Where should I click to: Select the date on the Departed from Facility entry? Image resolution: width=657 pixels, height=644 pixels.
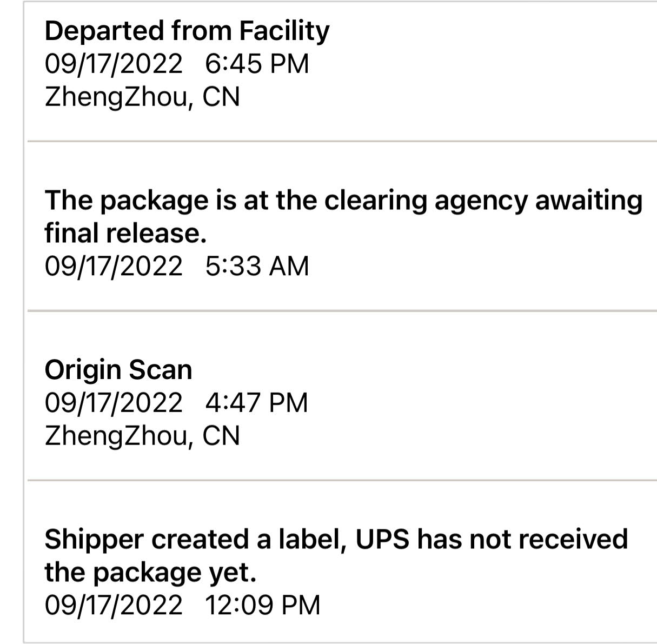[x=114, y=64]
